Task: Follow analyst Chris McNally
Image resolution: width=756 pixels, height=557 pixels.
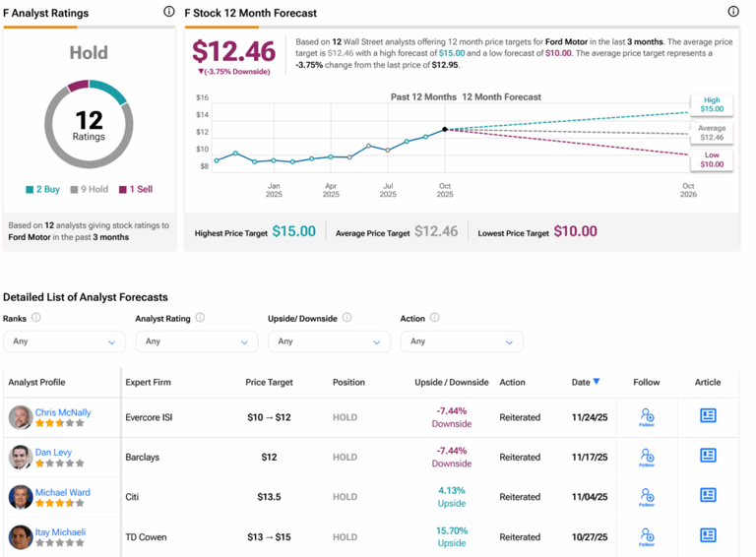Action: (647, 417)
